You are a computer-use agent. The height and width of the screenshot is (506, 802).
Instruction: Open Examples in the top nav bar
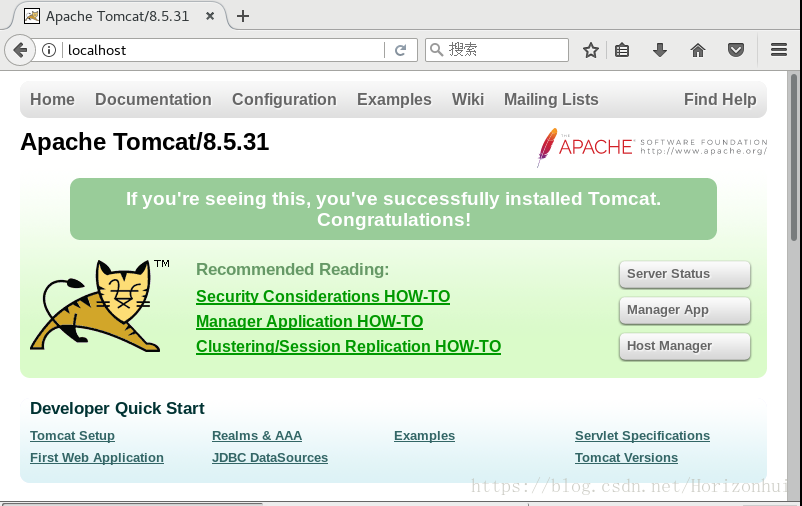pyautogui.click(x=394, y=99)
